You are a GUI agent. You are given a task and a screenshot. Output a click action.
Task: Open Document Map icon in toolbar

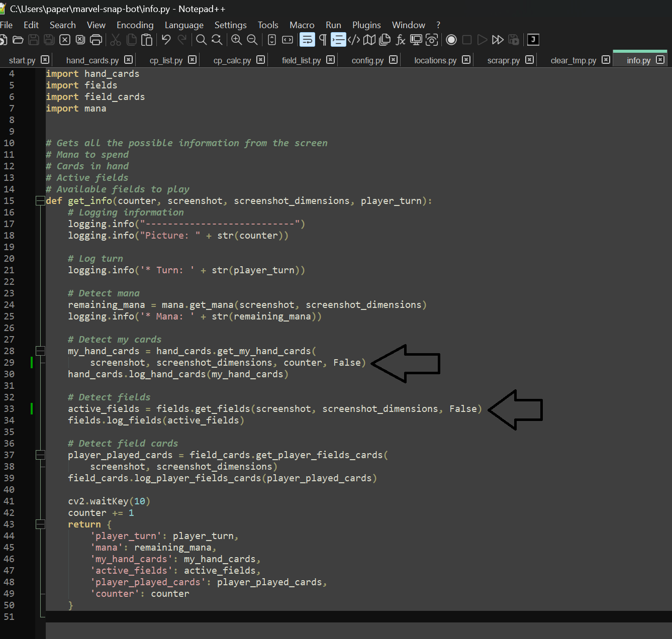[369, 40]
